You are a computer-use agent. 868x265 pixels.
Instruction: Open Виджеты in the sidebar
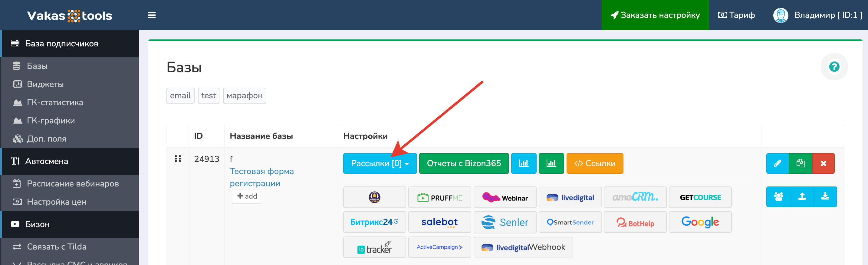click(45, 84)
